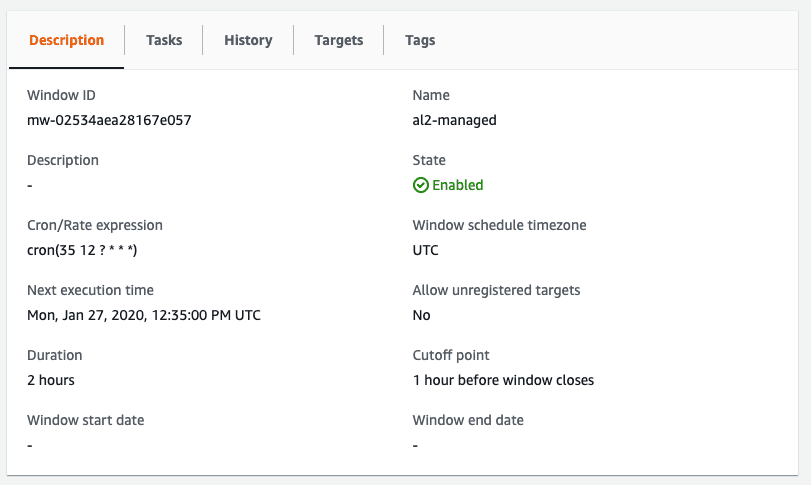The width and height of the screenshot is (811, 485).
Task: Open the History tab
Action: pyautogui.click(x=248, y=40)
